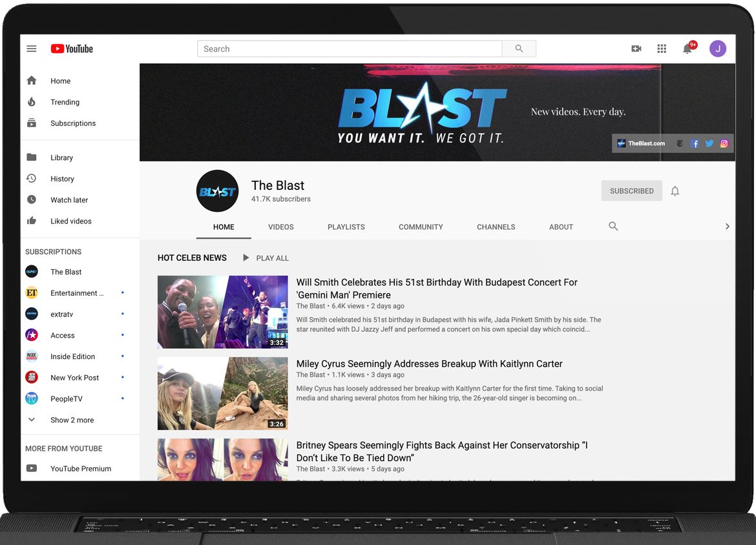The width and height of the screenshot is (756, 545).
Task: Switch to the ABOUT tab
Action: click(x=562, y=227)
